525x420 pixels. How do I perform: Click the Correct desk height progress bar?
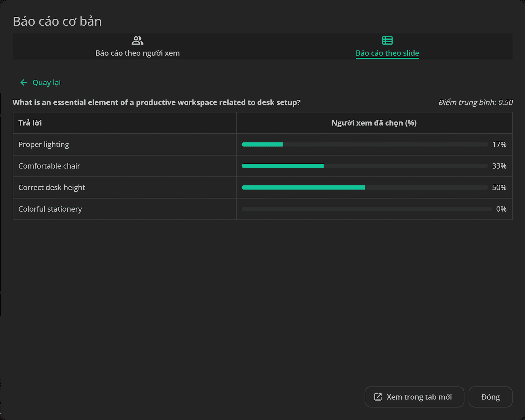[365, 187]
